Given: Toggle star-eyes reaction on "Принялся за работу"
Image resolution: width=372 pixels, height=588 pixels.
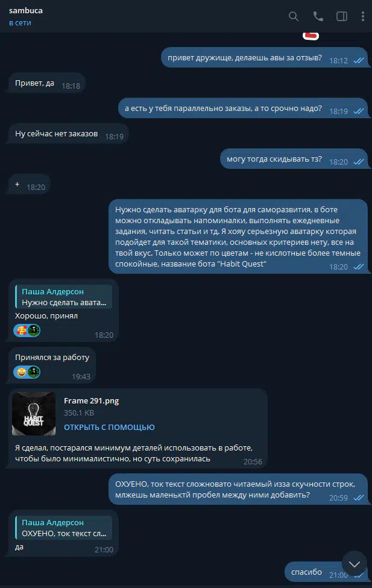Looking at the screenshot, I should click(x=21, y=372).
